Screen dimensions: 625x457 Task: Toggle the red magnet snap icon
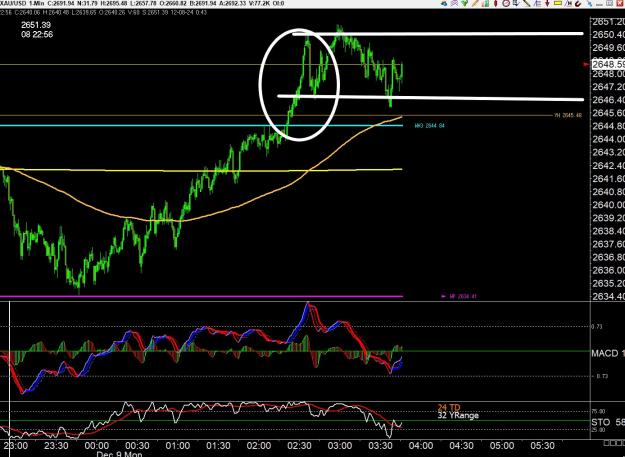pos(578,4)
